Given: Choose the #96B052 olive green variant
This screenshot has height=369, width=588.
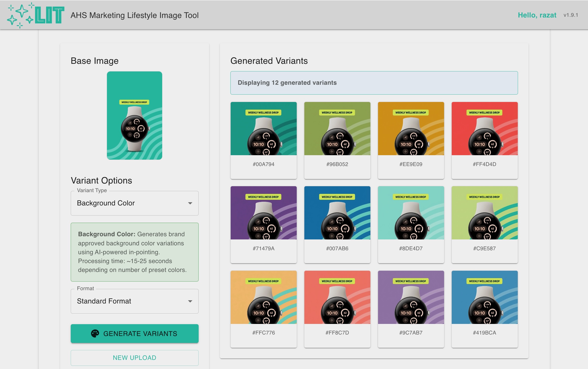Looking at the screenshot, I should click(x=337, y=129).
